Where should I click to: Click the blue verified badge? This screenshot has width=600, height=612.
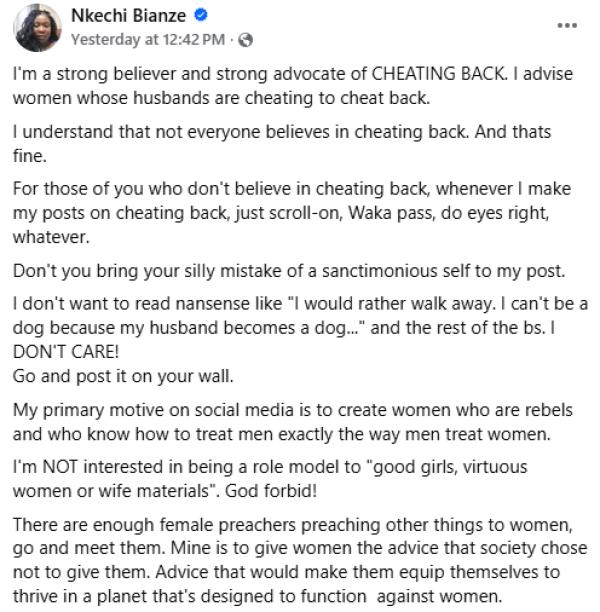pos(201,15)
